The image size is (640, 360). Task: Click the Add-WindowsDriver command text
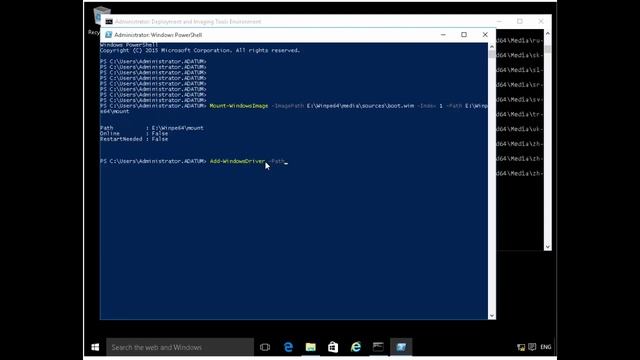pyautogui.click(x=238, y=161)
